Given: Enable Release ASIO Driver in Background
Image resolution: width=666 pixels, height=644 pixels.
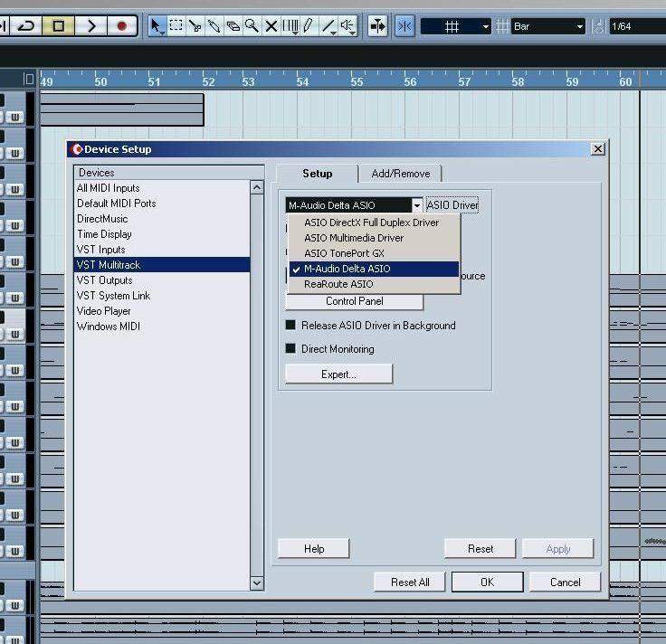Looking at the screenshot, I should point(291,326).
